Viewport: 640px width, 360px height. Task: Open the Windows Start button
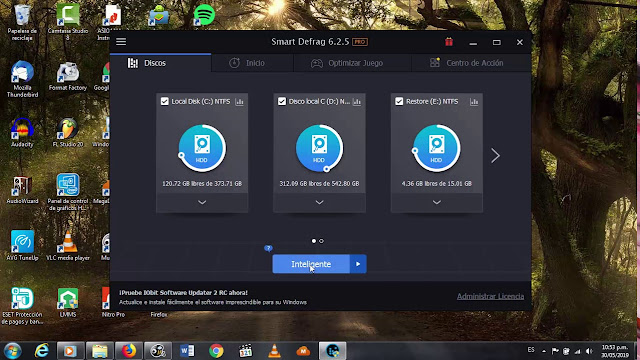pos(12,351)
